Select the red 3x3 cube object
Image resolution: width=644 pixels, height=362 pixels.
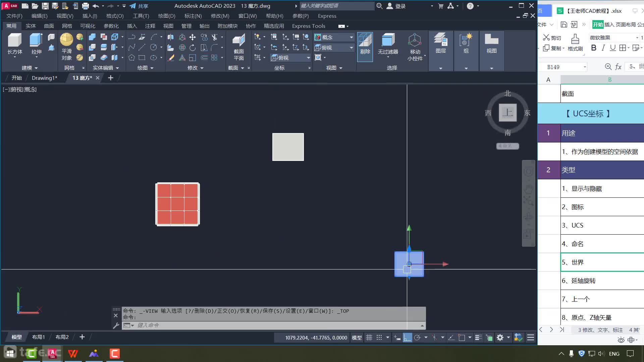coord(177,204)
